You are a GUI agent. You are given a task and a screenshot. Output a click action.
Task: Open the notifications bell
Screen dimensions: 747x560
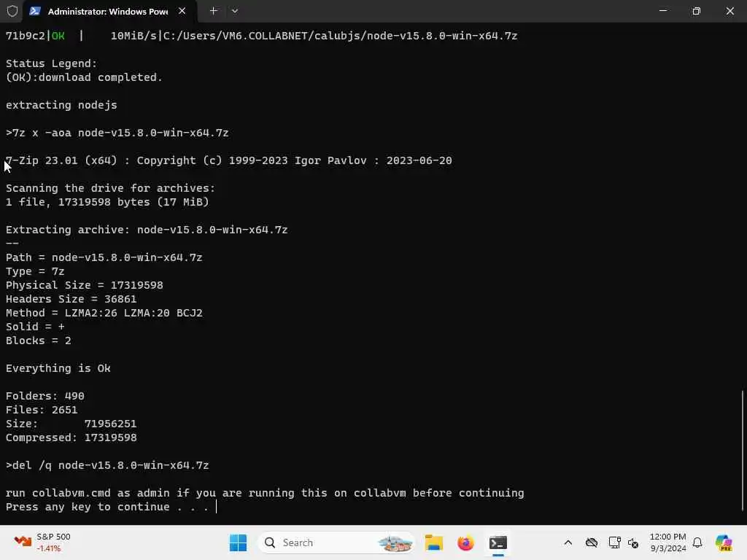[x=697, y=542]
